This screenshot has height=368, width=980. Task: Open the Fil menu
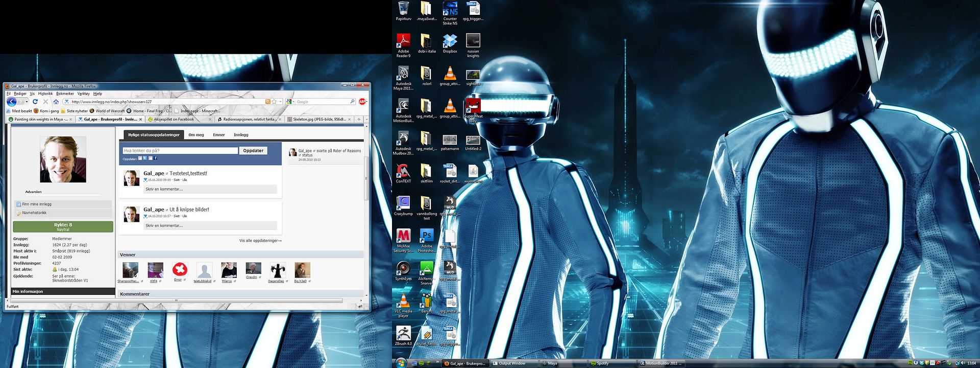pyautogui.click(x=8, y=94)
